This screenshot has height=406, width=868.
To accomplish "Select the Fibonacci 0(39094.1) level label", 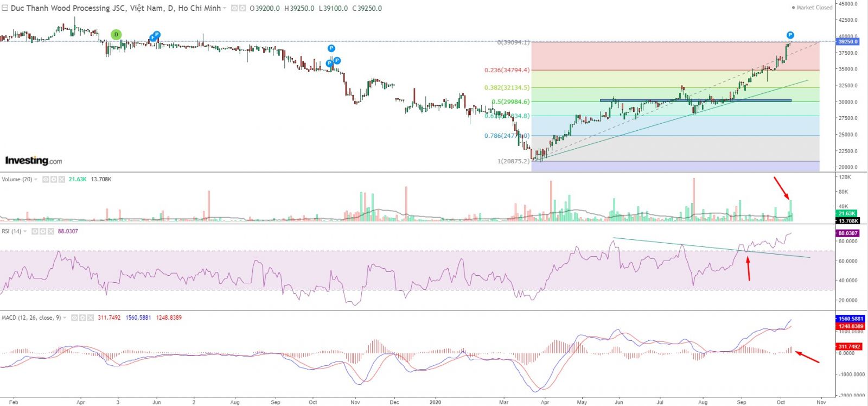I will coord(513,42).
